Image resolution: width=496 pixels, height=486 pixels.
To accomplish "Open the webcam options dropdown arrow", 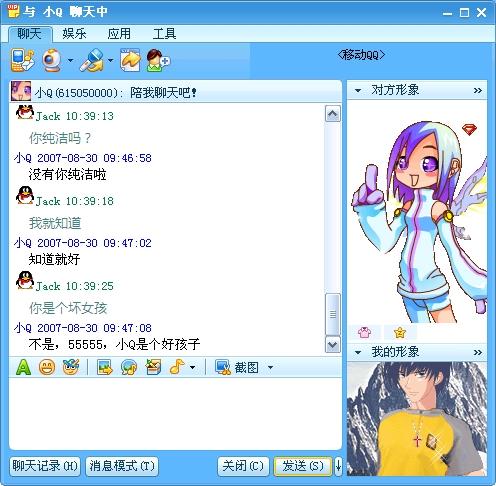I will coord(70,61).
